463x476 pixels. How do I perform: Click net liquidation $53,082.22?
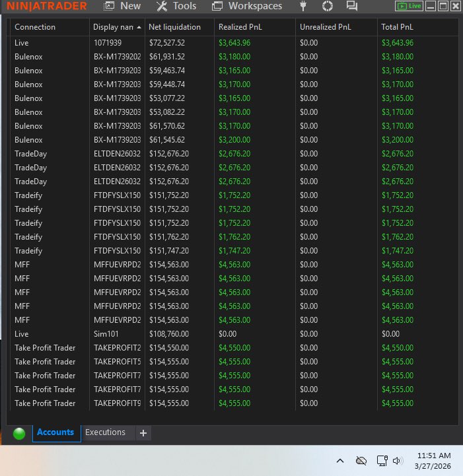(x=166, y=112)
